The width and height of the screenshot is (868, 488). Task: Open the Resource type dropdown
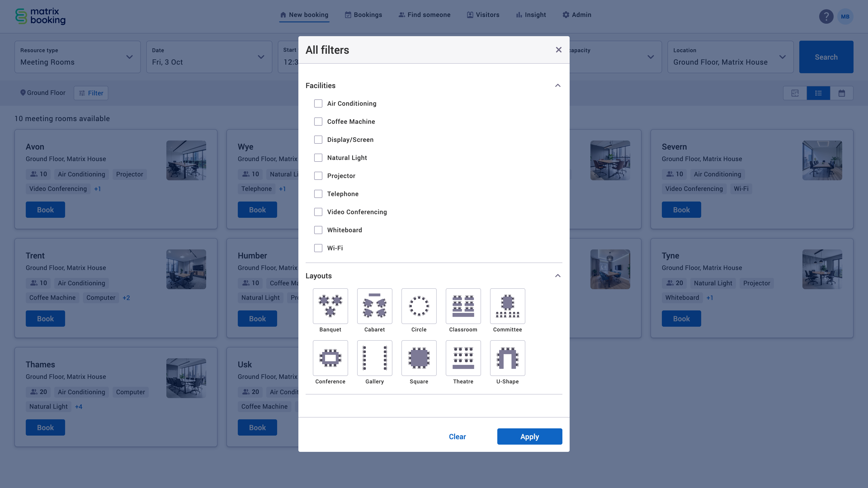(x=77, y=57)
